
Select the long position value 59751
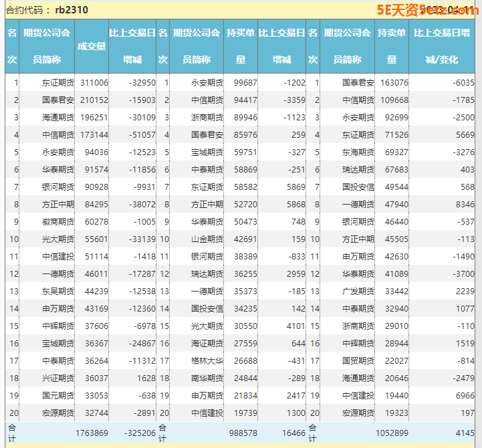point(245,152)
